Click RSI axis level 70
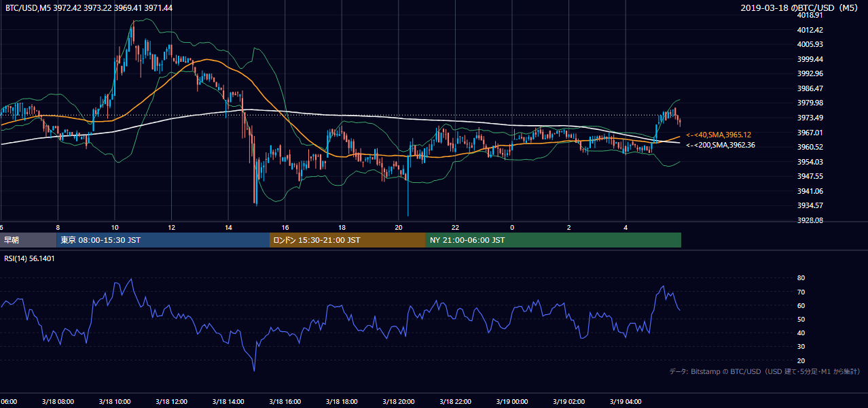 (x=801, y=292)
